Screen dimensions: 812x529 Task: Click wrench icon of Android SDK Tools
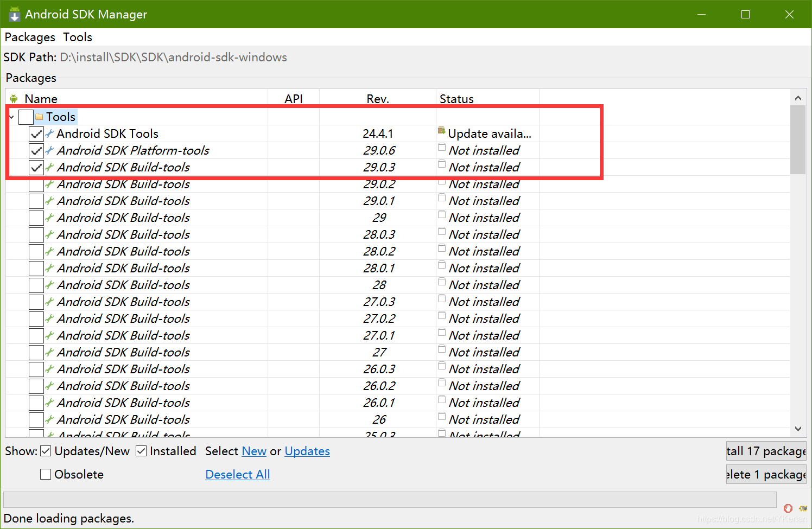49,133
